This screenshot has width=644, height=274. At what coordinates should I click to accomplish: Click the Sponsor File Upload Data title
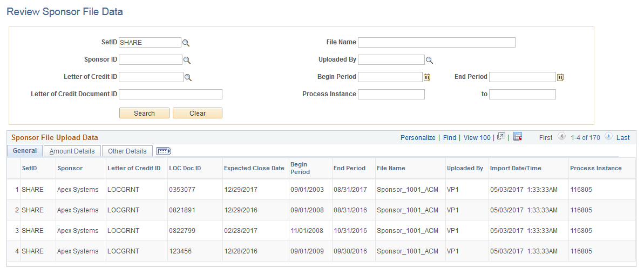pyautogui.click(x=55, y=138)
